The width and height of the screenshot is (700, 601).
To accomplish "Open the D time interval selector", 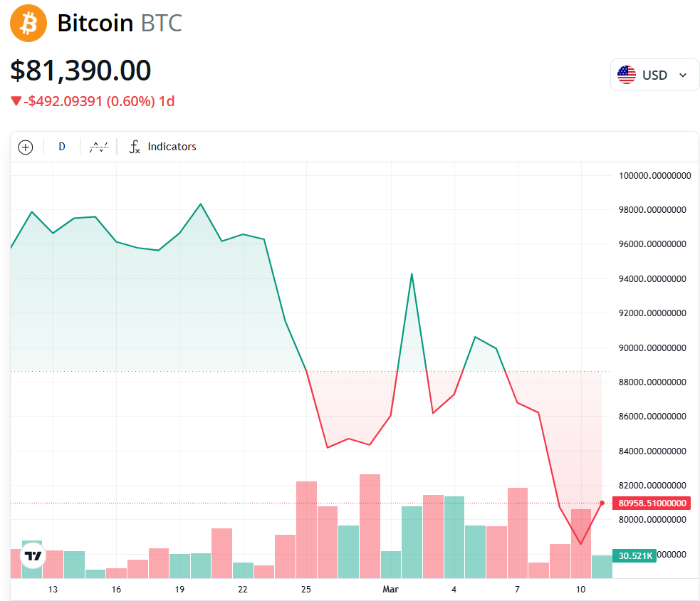I will pyautogui.click(x=62, y=147).
